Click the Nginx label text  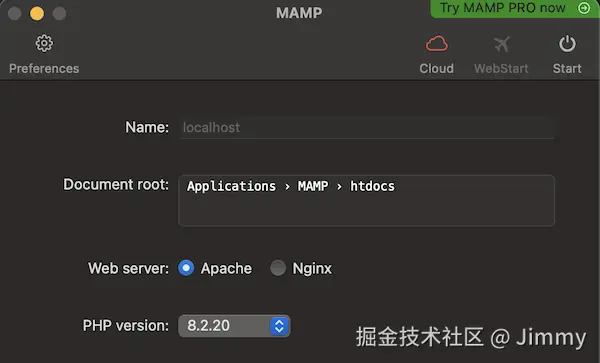coord(312,269)
